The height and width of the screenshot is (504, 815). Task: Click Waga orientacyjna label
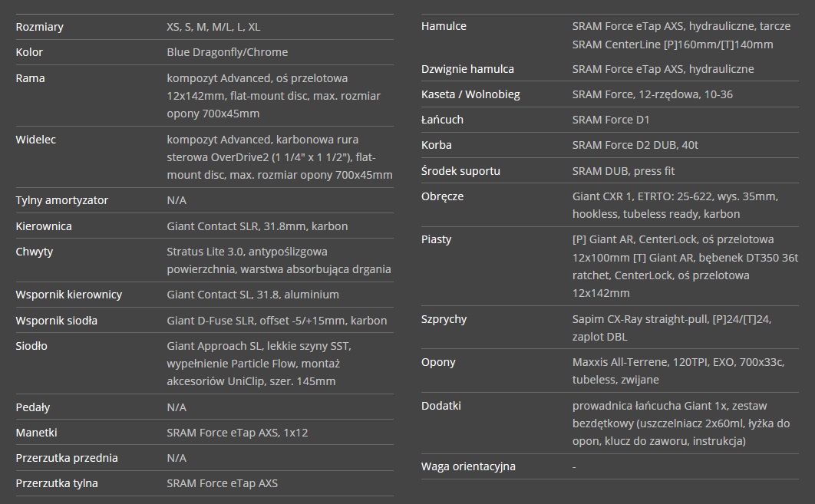[x=468, y=466]
